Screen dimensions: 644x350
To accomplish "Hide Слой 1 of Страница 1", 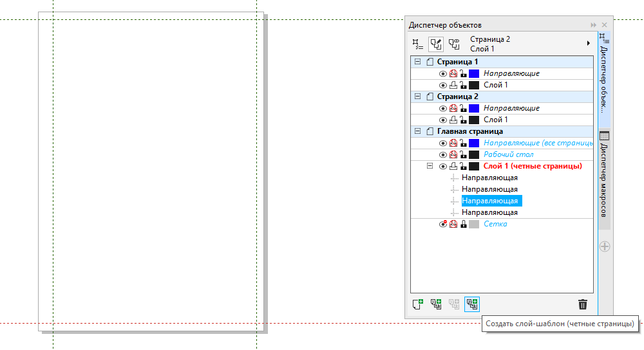I will (443, 86).
